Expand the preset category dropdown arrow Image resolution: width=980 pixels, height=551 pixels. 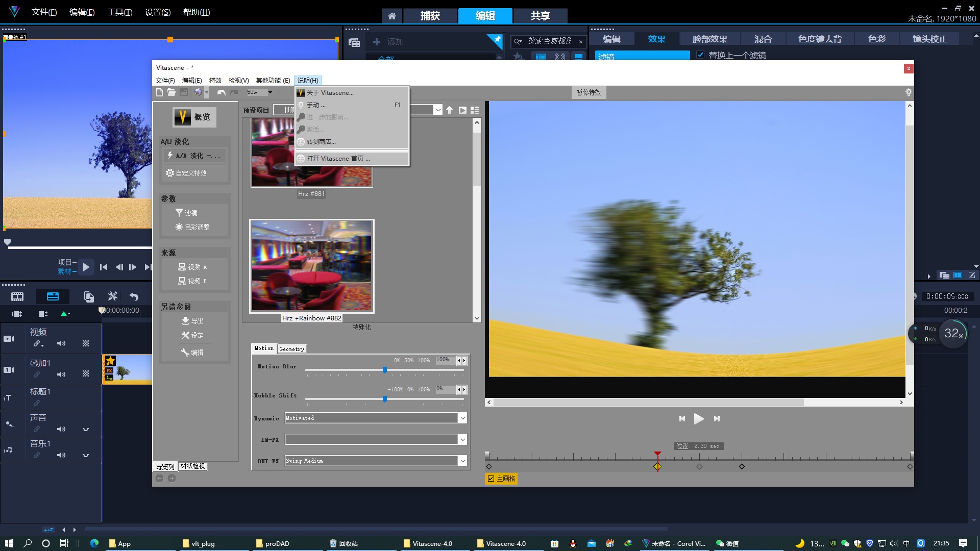438,110
